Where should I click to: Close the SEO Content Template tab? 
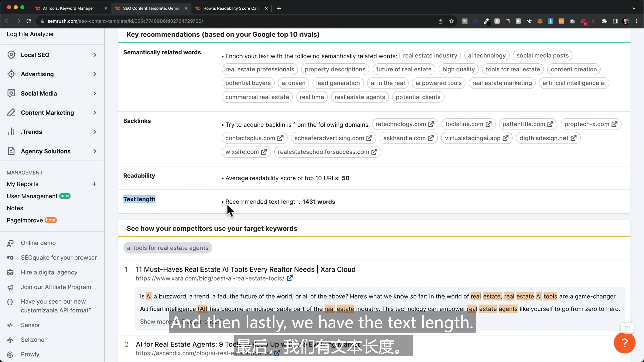[186, 8]
